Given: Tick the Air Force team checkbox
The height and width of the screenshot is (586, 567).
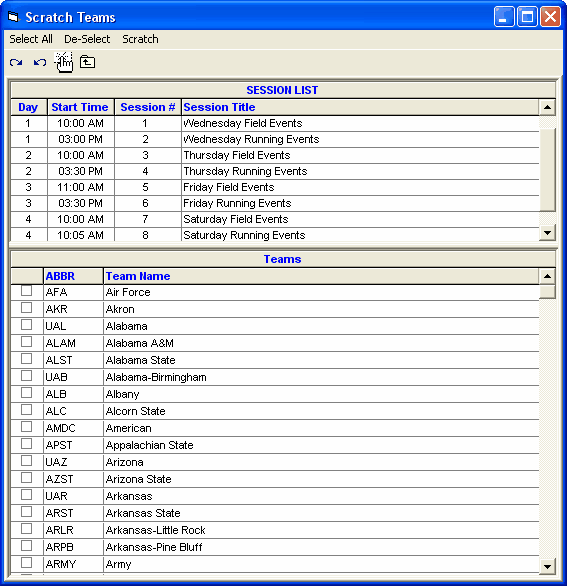Looking at the screenshot, I should [x=27, y=291].
